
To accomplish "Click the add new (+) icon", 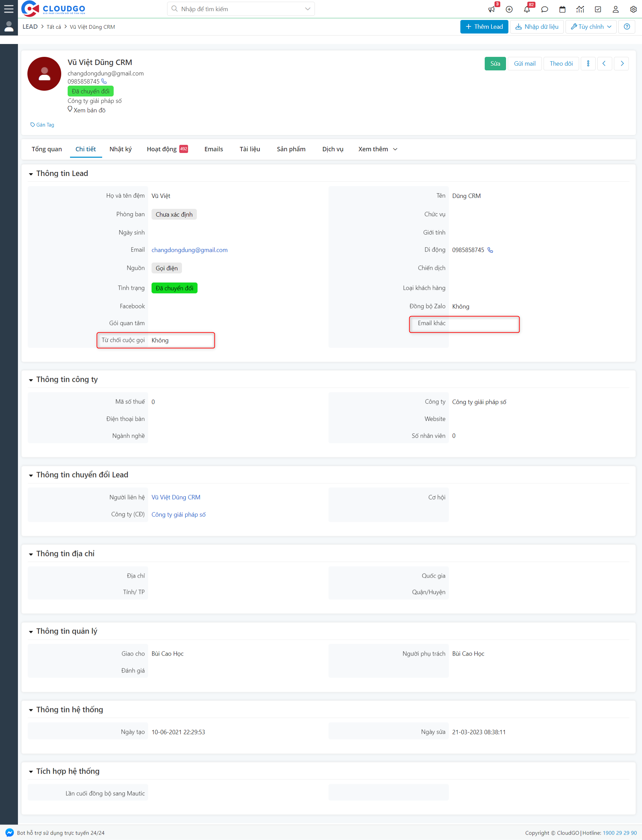I will click(x=509, y=9).
